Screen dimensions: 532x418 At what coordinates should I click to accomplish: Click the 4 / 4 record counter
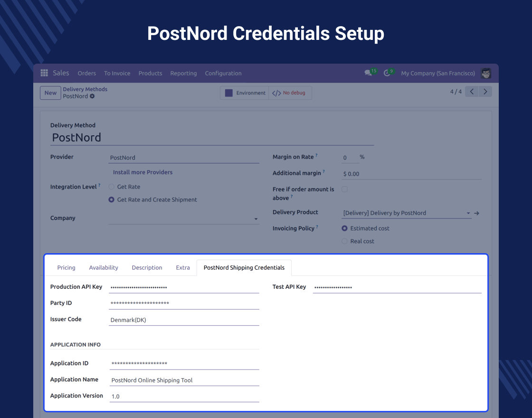pyautogui.click(x=456, y=92)
